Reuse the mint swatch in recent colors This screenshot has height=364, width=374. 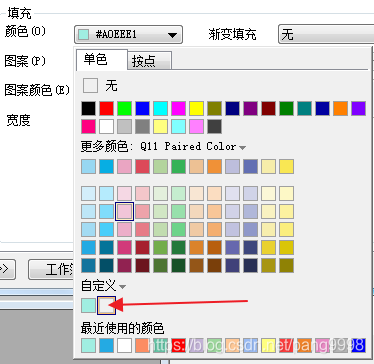point(88,345)
